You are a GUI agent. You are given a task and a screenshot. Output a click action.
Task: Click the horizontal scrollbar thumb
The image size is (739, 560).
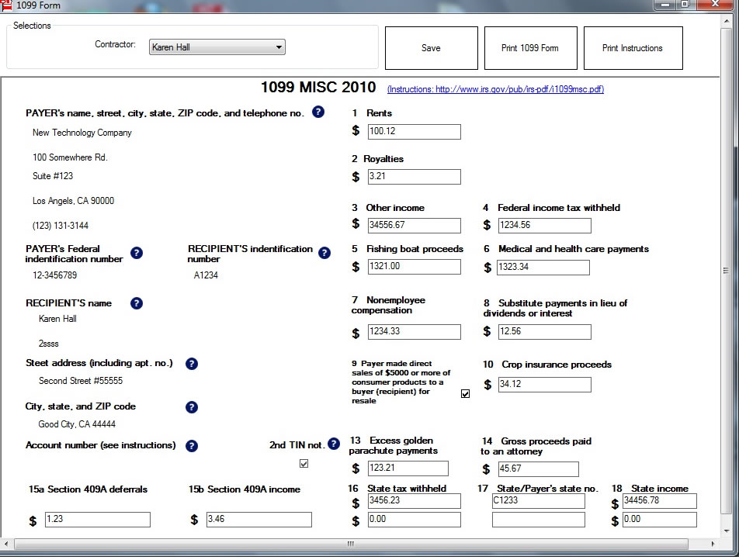[x=351, y=544]
